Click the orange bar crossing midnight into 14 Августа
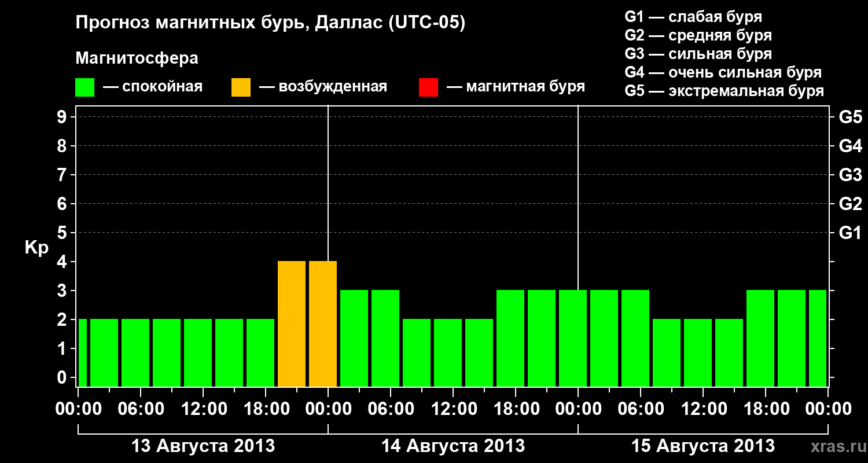 coord(323,324)
